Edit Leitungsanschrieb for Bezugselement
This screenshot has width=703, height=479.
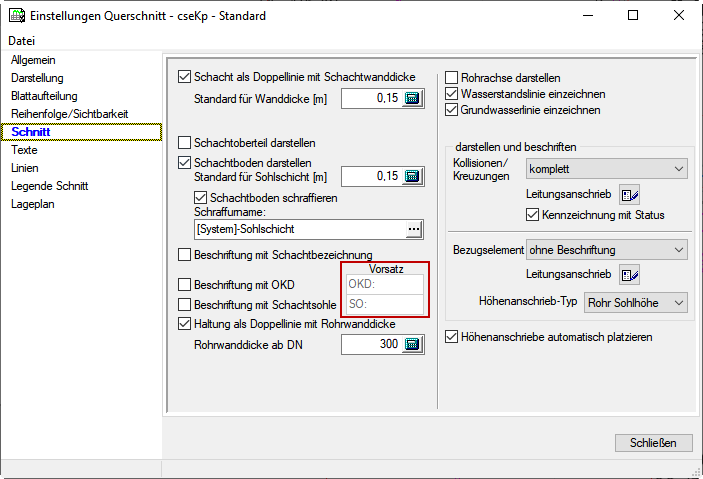click(629, 274)
